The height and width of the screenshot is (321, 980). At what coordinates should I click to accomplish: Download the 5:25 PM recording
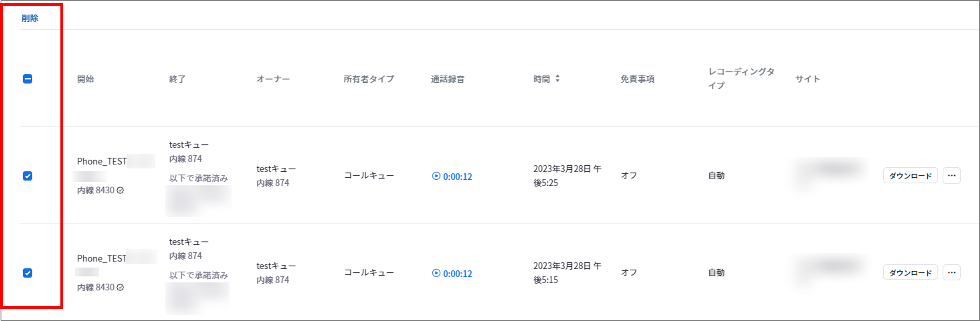pos(910,176)
